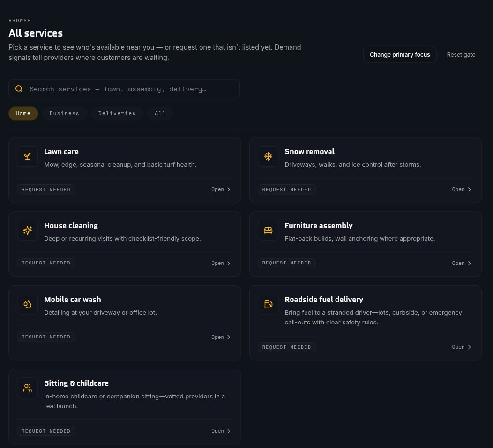Click the House cleaning sparkle icon

[27, 230]
